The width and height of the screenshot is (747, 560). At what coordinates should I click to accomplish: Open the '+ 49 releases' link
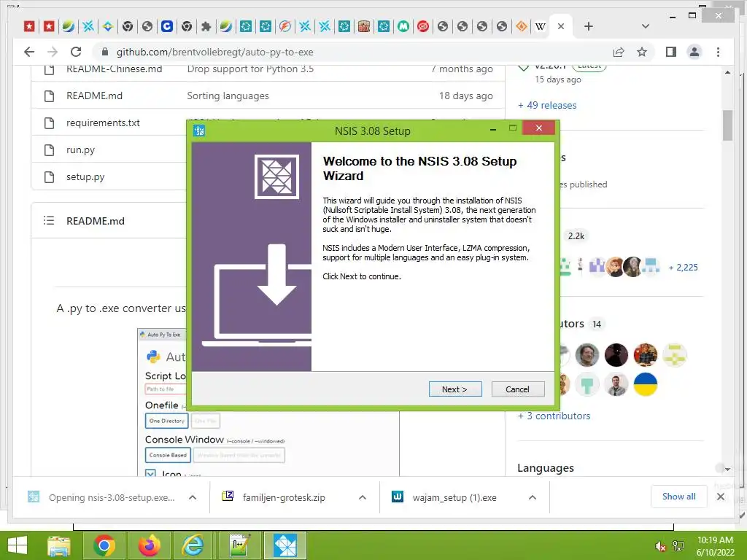coord(547,105)
